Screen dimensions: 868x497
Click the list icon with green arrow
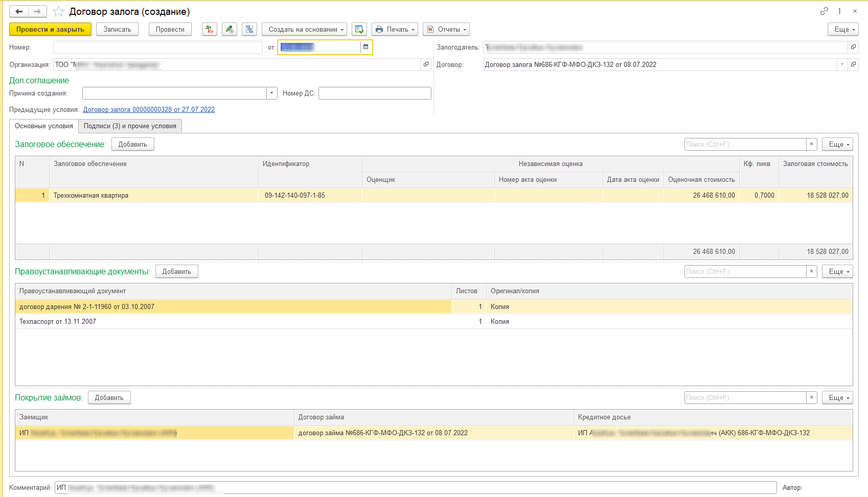[x=359, y=29]
